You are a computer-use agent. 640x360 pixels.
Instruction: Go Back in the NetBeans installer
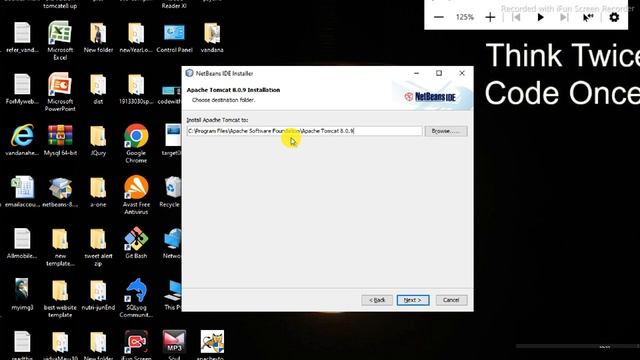coord(377,300)
